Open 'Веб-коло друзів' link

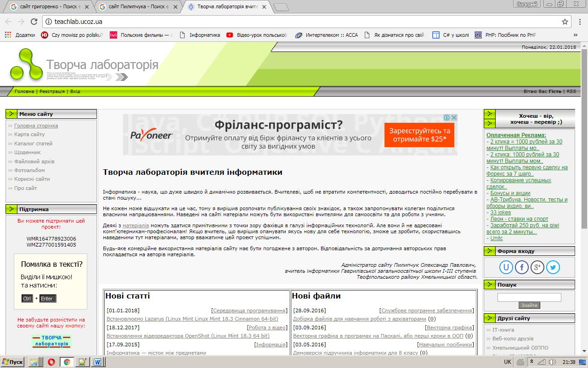click(513, 339)
